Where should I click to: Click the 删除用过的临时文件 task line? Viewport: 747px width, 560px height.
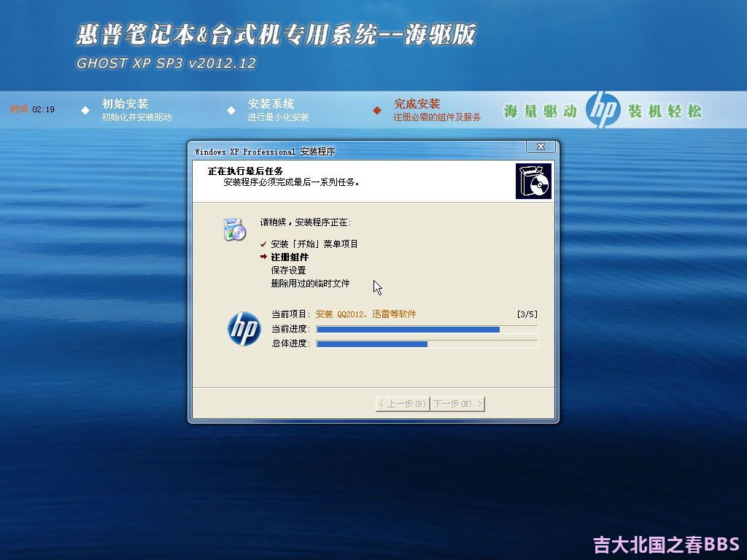[x=310, y=284]
